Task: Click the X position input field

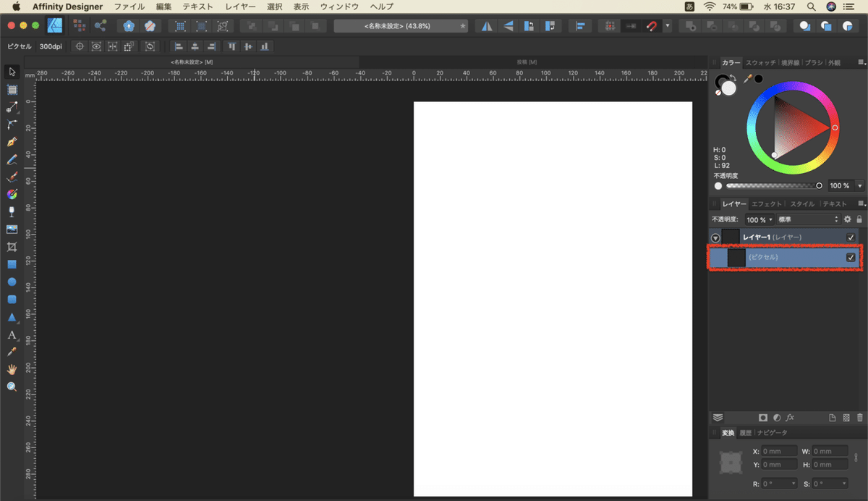Action: click(780, 451)
